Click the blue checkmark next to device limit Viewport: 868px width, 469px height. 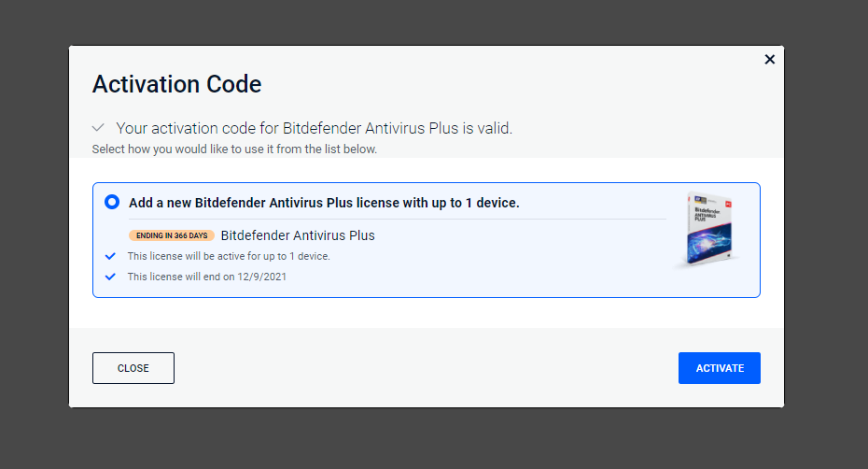pos(110,256)
